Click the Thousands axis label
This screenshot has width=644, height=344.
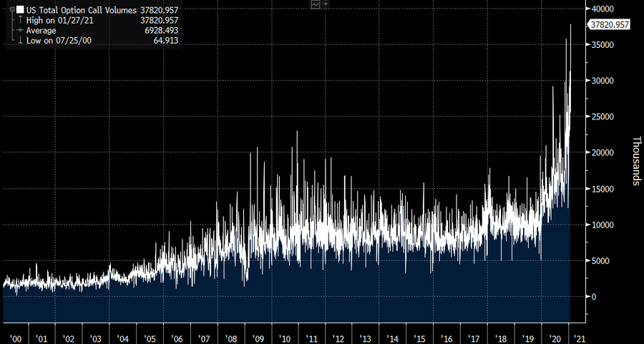[x=635, y=162]
